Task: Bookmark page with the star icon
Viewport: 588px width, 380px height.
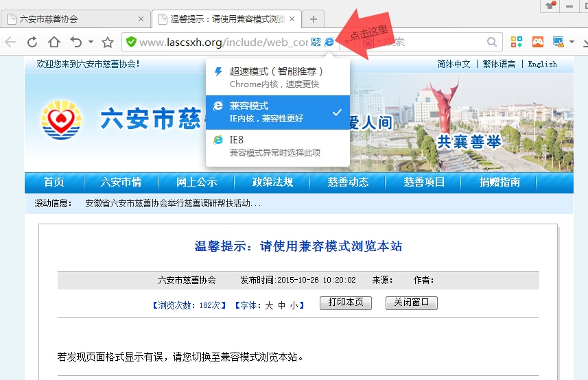Action: [x=108, y=43]
